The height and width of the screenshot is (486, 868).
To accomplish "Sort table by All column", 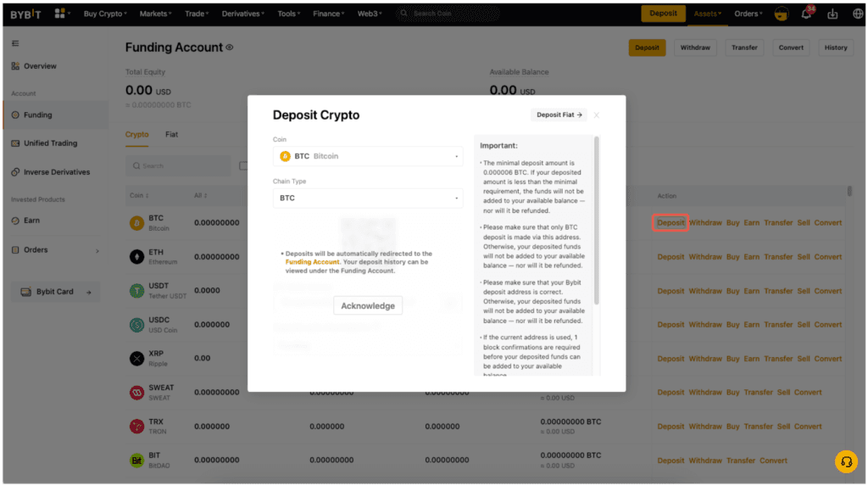I will (x=200, y=196).
